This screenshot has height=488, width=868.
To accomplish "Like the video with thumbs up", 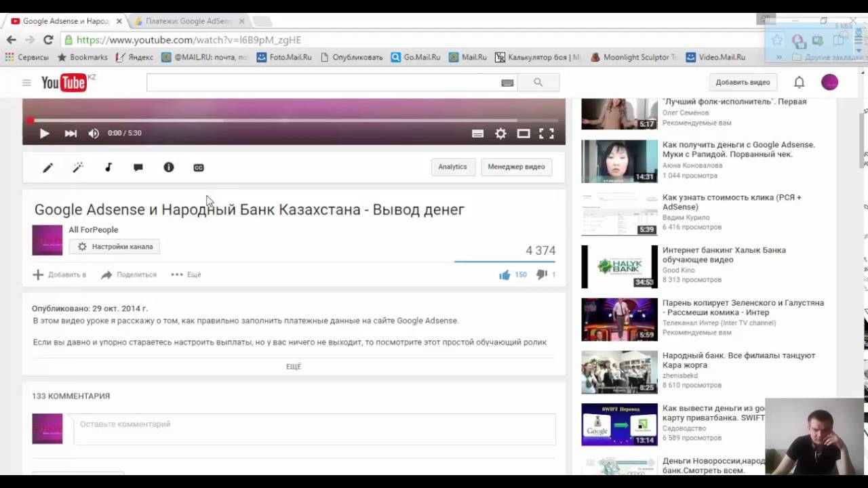I will coord(505,274).
